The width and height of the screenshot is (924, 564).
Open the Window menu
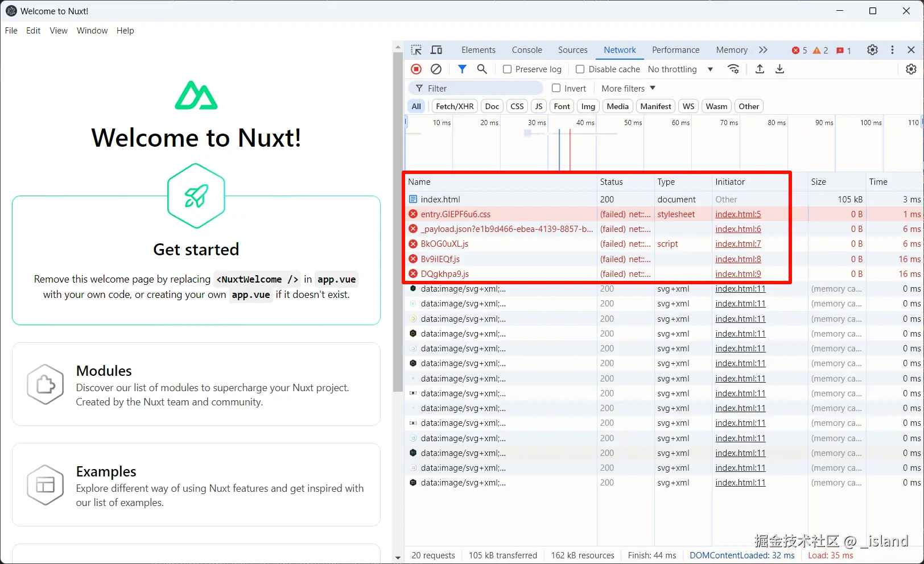[92, 31]
